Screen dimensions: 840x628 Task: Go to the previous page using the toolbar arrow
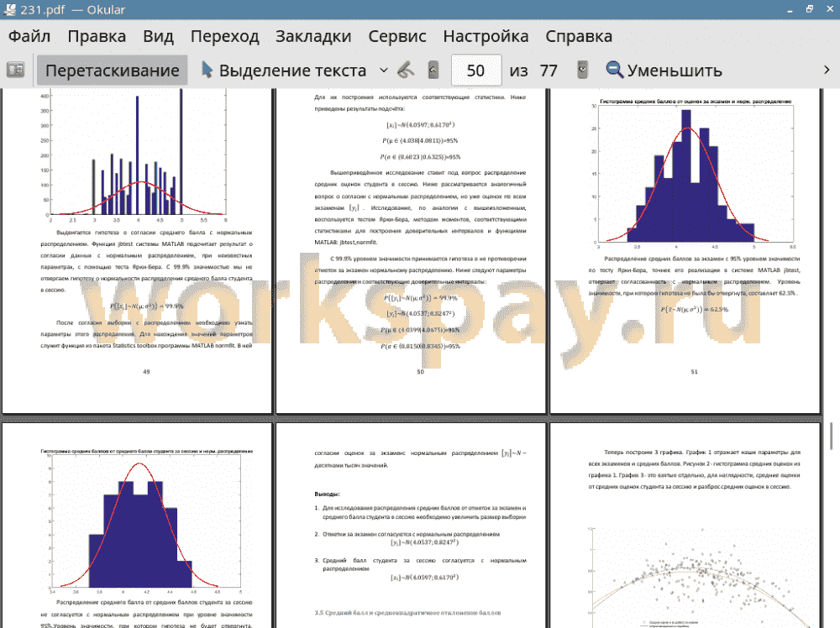click(433, 71)
